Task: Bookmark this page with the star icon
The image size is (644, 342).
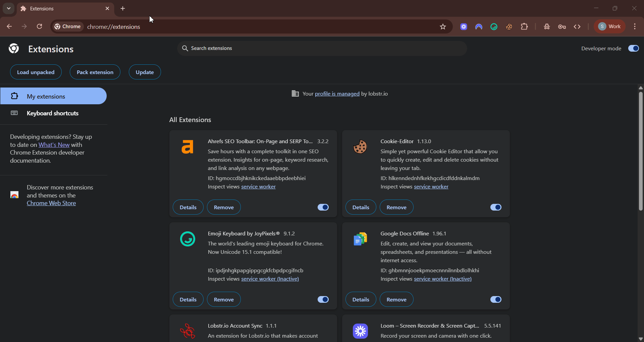Action: tap(443, 27)
